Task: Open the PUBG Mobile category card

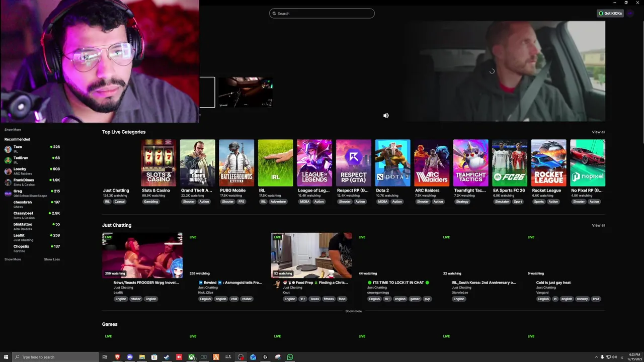Action: click(x=236, y=163)
